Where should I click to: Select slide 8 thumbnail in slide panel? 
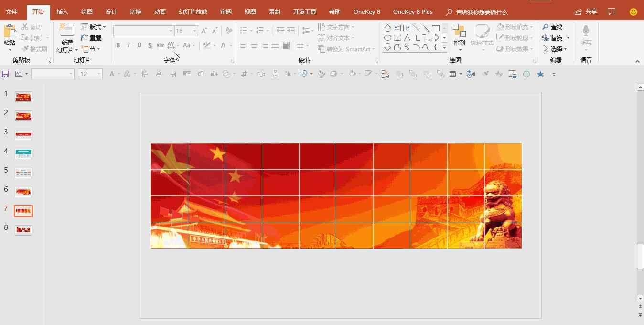pos(23,230)
